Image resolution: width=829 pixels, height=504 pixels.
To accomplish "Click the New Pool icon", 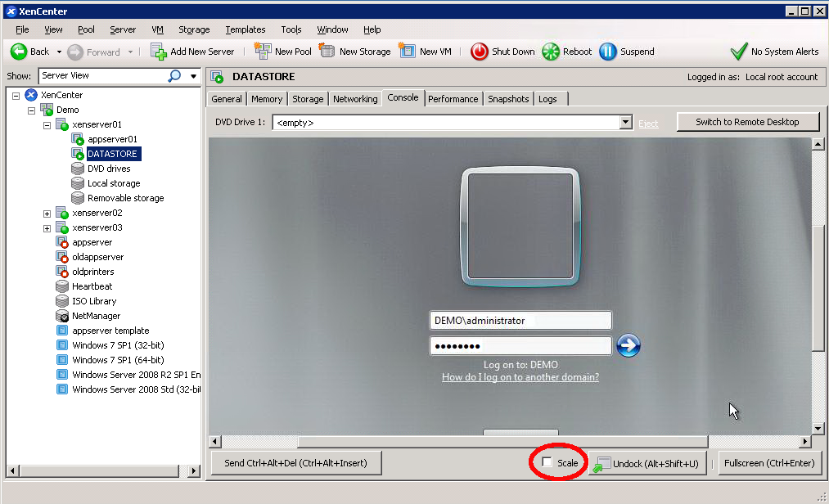I will click(x=262, y=52).
